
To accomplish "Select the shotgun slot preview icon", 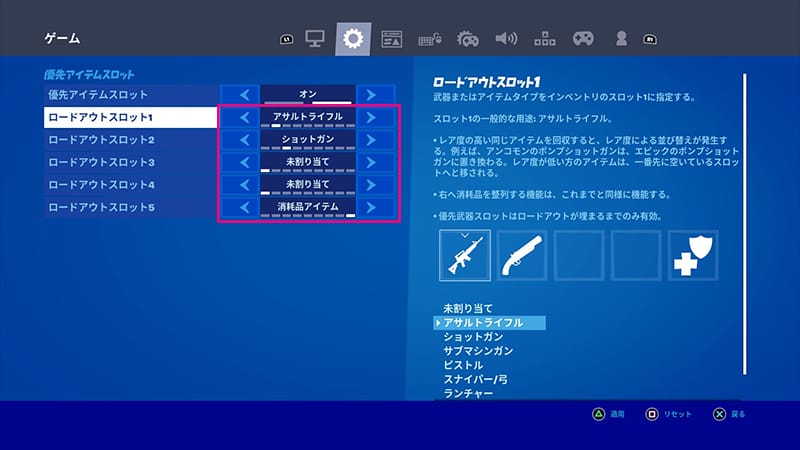I will [522, 255].
